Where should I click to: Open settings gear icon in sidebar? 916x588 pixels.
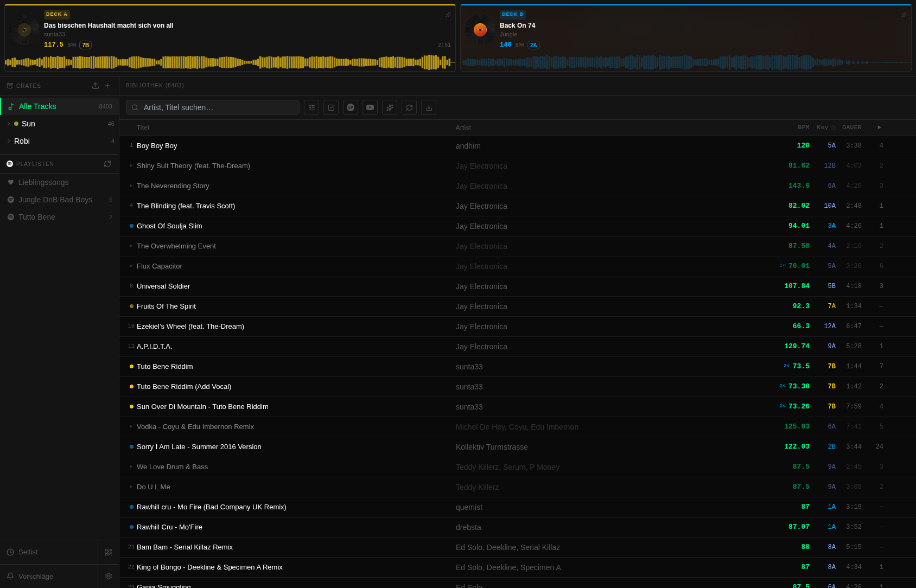(x=109, y=576)
